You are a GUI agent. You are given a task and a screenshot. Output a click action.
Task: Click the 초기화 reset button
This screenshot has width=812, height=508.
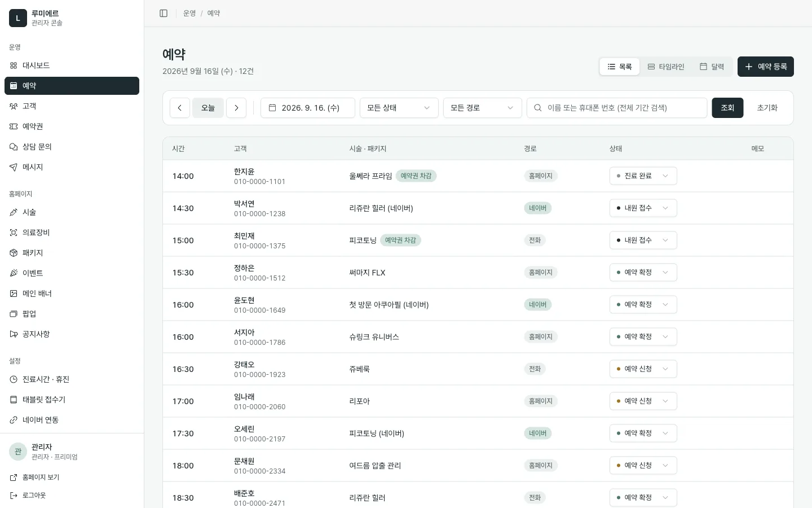[767, 108]
